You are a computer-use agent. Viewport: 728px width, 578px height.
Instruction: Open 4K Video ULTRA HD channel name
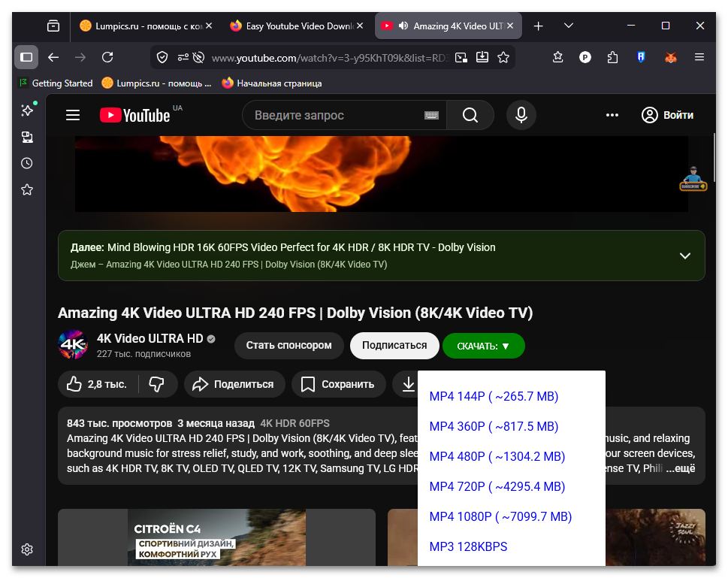click(x=150, y=339)
